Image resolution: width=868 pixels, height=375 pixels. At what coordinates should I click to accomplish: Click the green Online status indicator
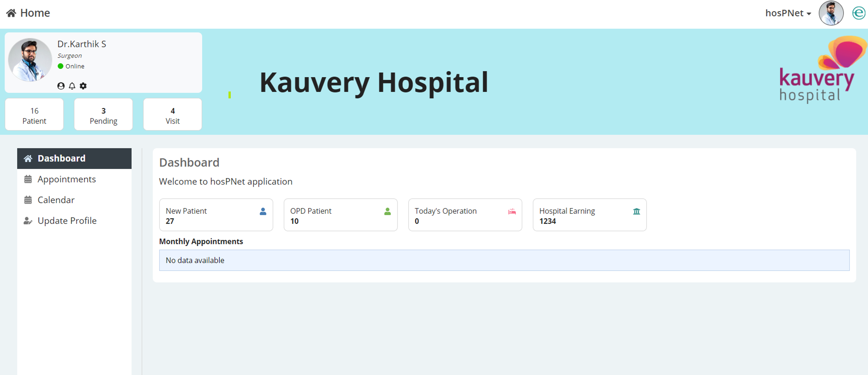click(61, 66)
